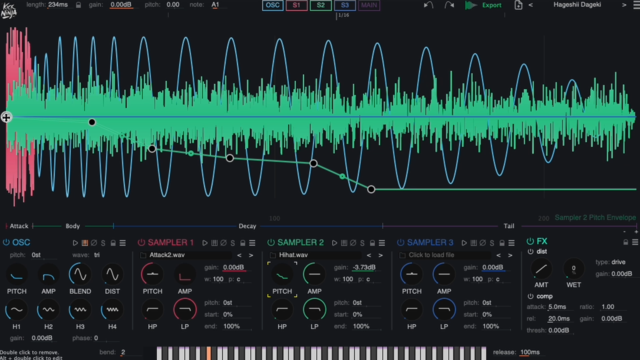Lock the OSC layer
Viewport: 640px width, 360px height.
click(113, 243)
